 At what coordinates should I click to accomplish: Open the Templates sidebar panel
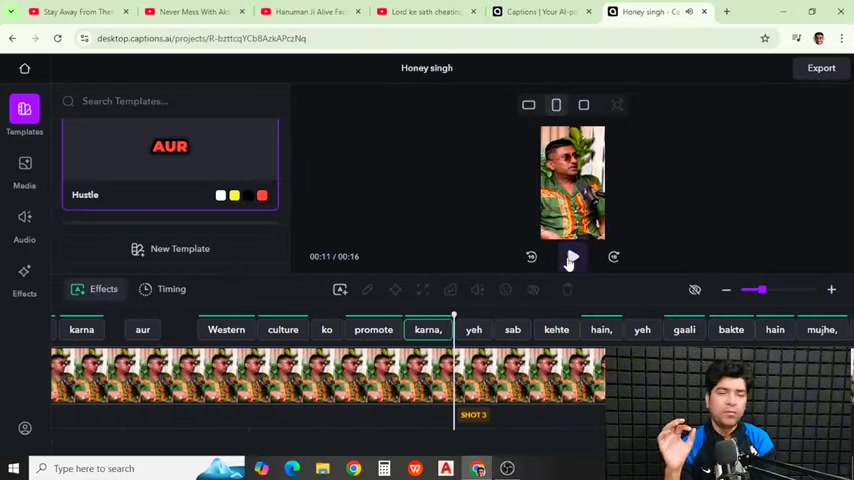25,114
